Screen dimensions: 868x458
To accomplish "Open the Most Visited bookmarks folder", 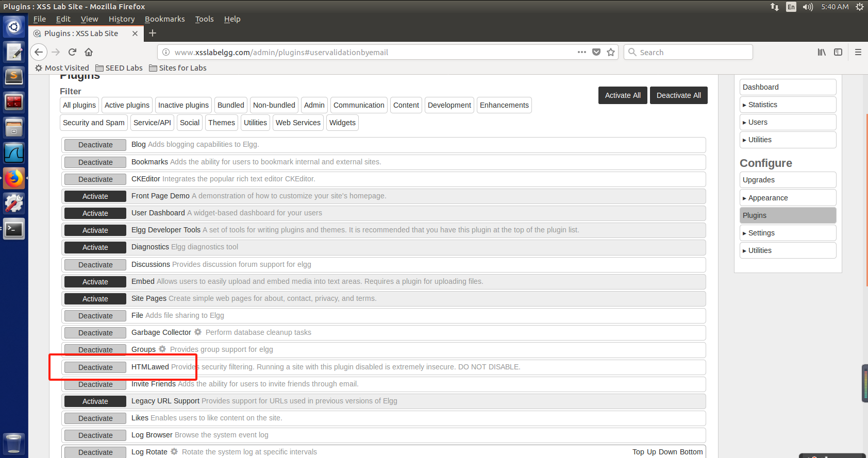I will [62, 68].
